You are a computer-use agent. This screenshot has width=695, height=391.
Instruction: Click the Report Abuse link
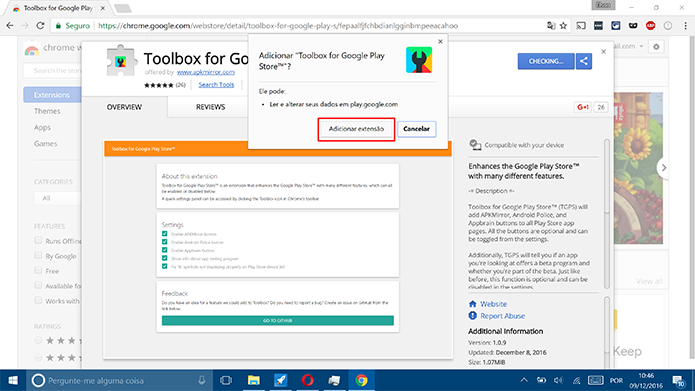[503, 316]
